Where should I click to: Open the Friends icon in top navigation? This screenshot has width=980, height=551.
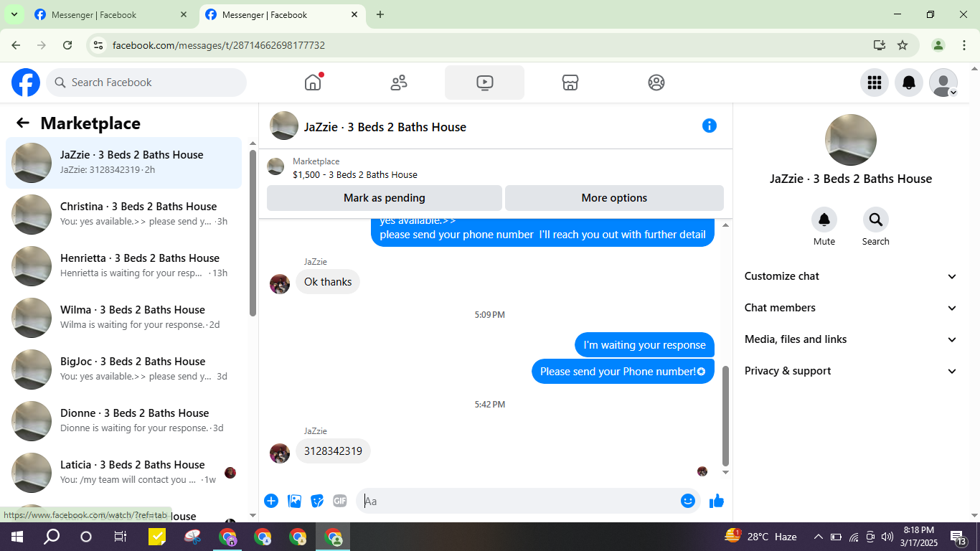[x=399, y=83]
